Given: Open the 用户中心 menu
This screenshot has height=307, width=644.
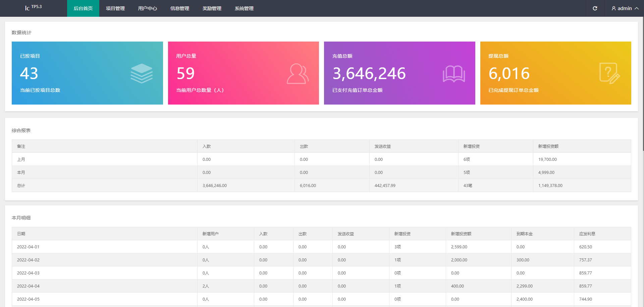Looking at the screenshot, I should point(148,8).
